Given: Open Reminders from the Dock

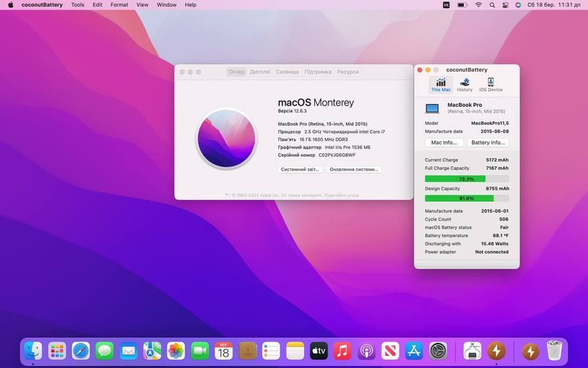Looking at the screenshot, I should pos(271,351).
